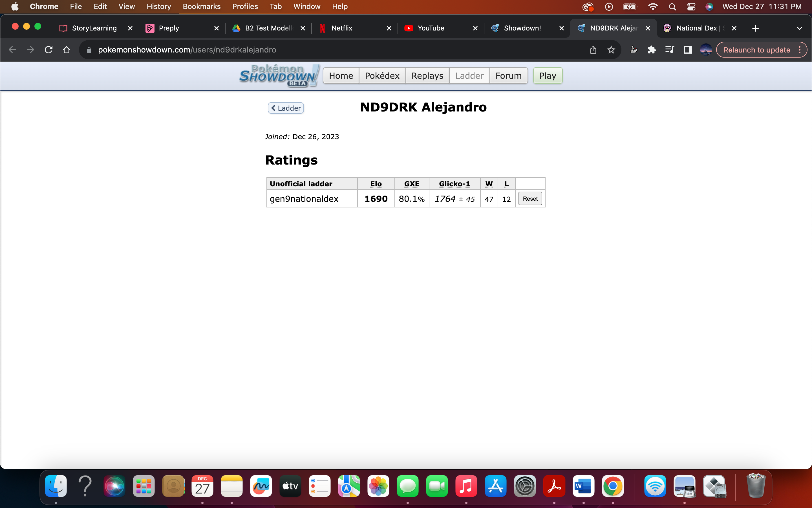Viewport: 812px width, 508px height.
Task: Open the Profiles menu
Action: tap(245, 6)
